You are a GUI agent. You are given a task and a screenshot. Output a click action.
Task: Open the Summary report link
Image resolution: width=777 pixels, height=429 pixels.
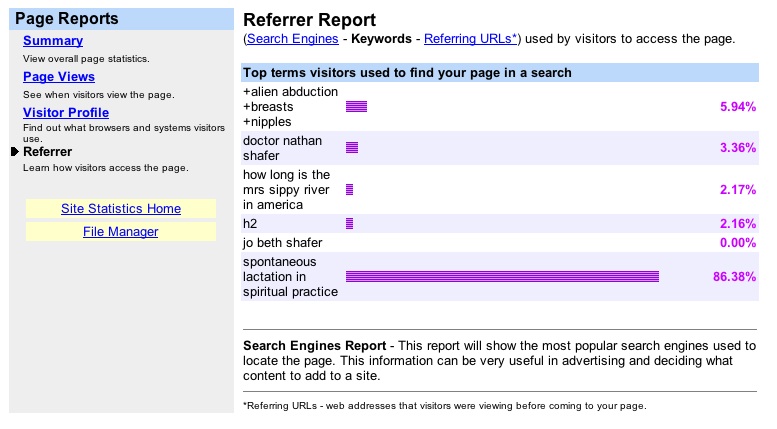coord(53,41)
